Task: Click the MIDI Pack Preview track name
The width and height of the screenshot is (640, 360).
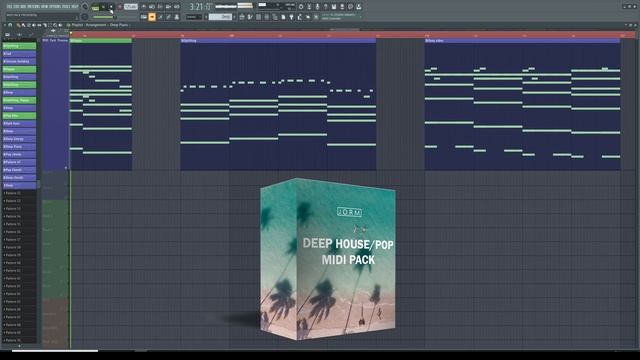Action: (55, 40)
